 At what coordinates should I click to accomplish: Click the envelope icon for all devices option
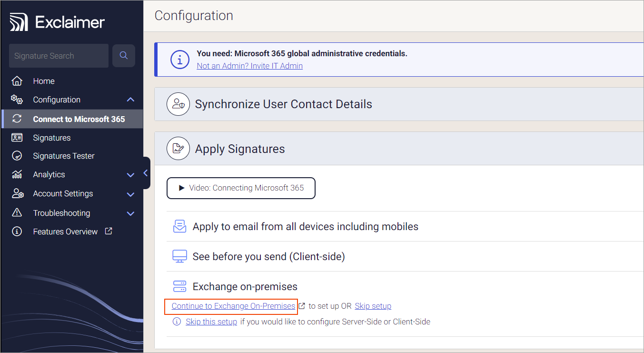tap(179, 226)
